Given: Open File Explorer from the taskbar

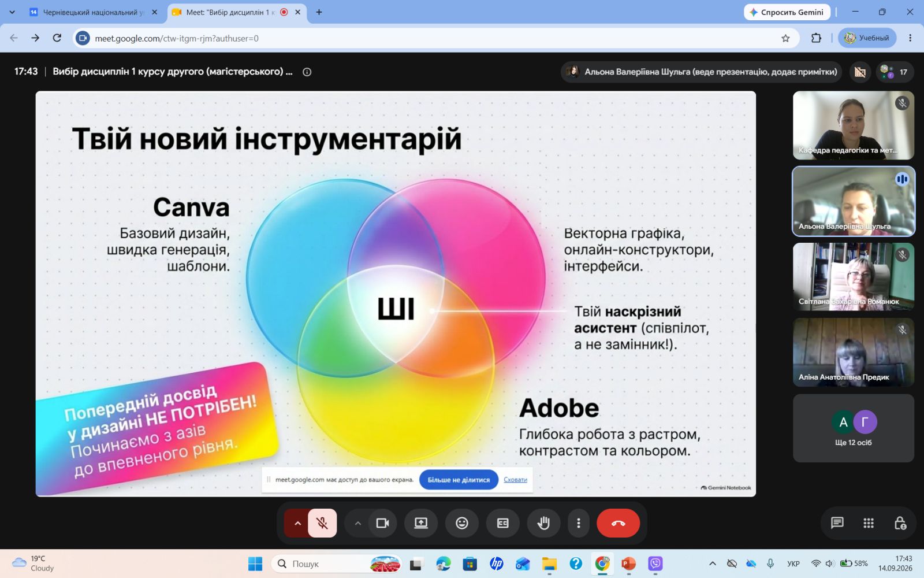Looking at the screenshot, I should pos(549,564).
